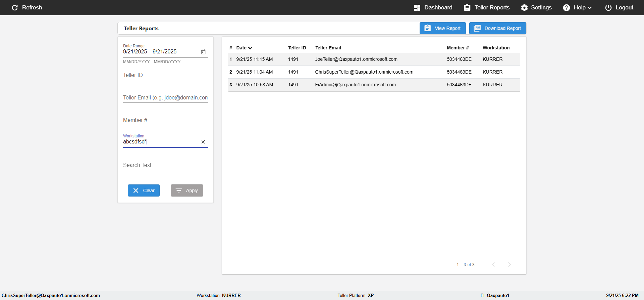Open the date range calendar picker icon
The height and width of the screenshot is (300, 644).
click(x=203, y=52)
